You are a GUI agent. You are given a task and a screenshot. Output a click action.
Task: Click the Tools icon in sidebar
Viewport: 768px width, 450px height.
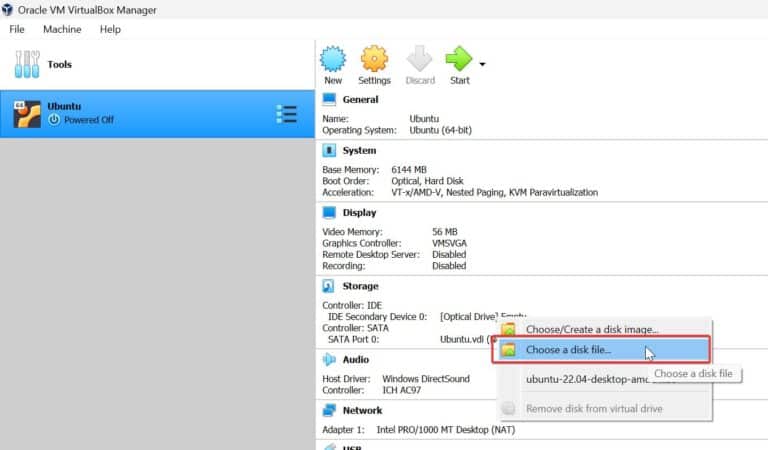(x=27, y=65)
